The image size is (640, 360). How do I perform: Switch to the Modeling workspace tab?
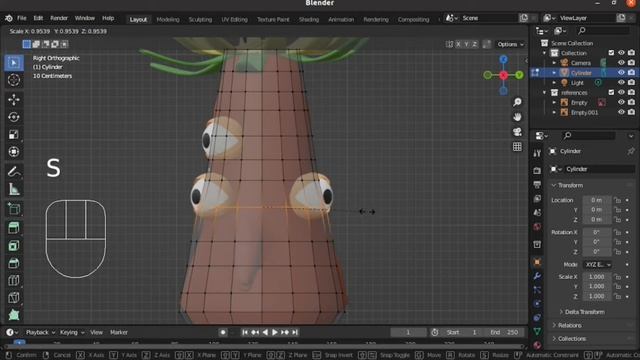coord(168,19)
